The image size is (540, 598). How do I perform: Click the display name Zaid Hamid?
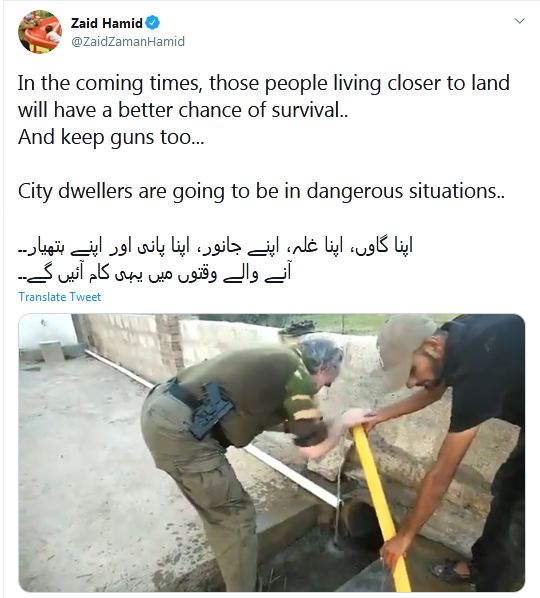[x=106, y=23]
